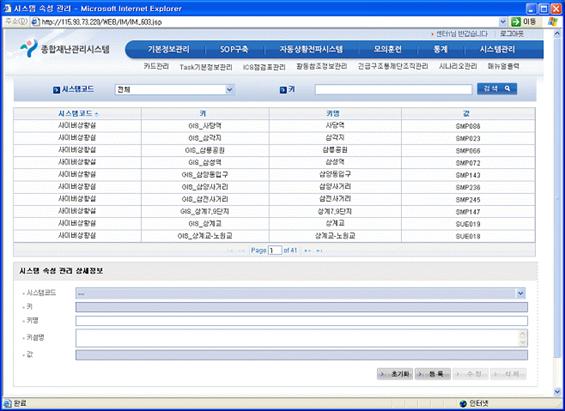Click the 인터넷 zone globe icon in the status bar
This screenshot has height=411, width=565.
[463, 403]
